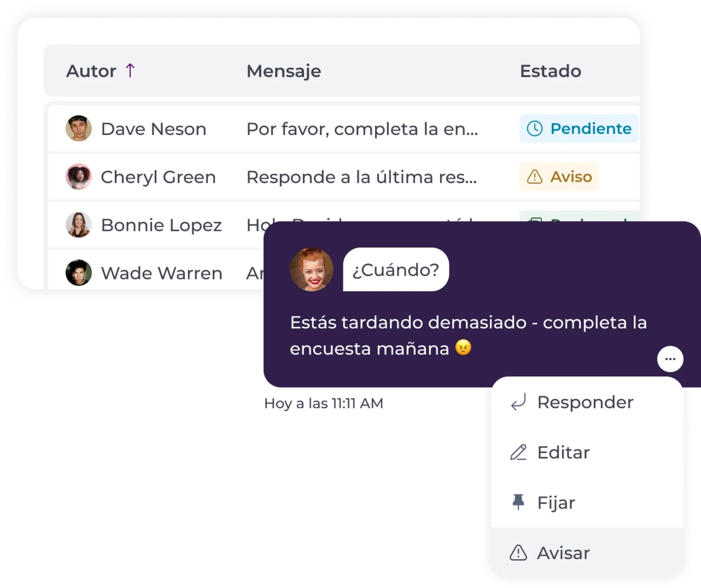
Task: Click the ascending sort arrow beside Autor
Action: coord(130,70)
